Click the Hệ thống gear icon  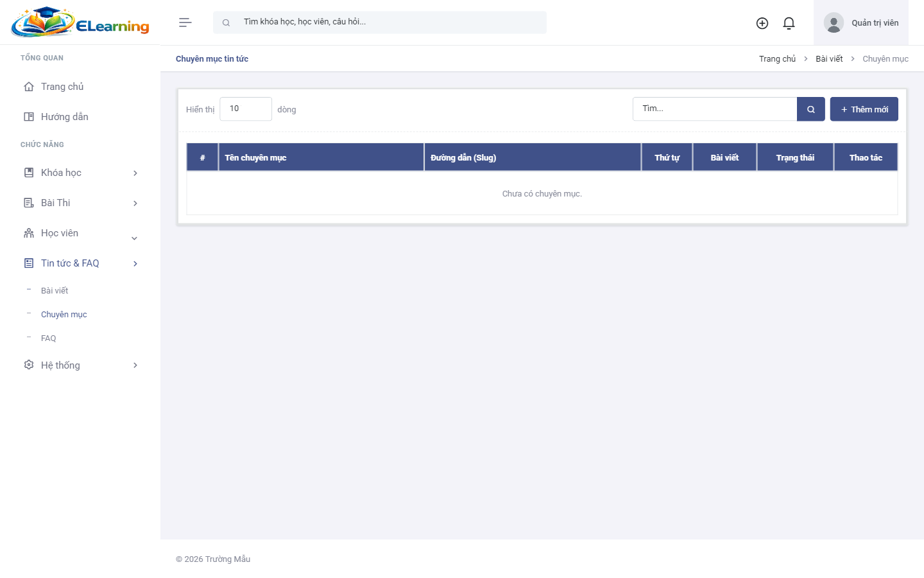pos(29,365)
